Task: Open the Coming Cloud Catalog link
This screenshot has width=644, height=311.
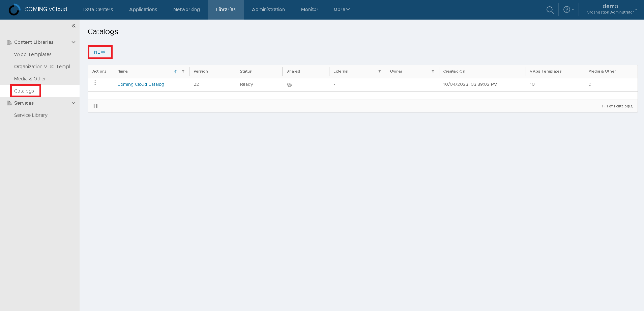Action: (141, 84)
